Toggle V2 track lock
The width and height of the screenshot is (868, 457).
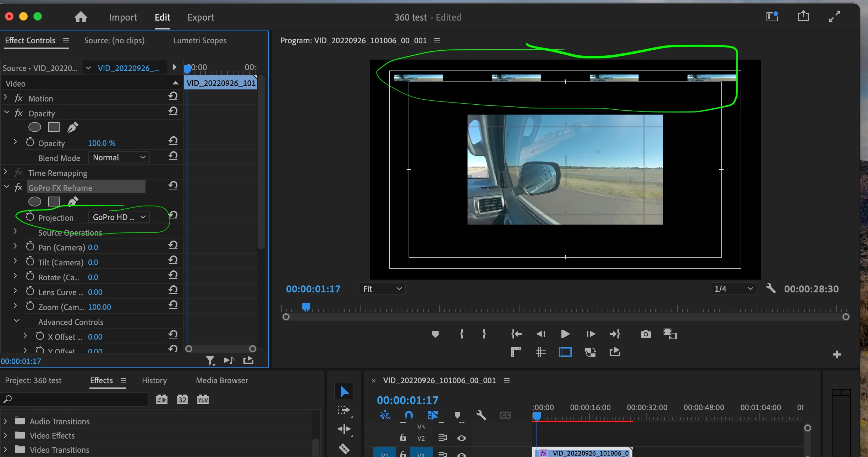(x=403, y=437)
